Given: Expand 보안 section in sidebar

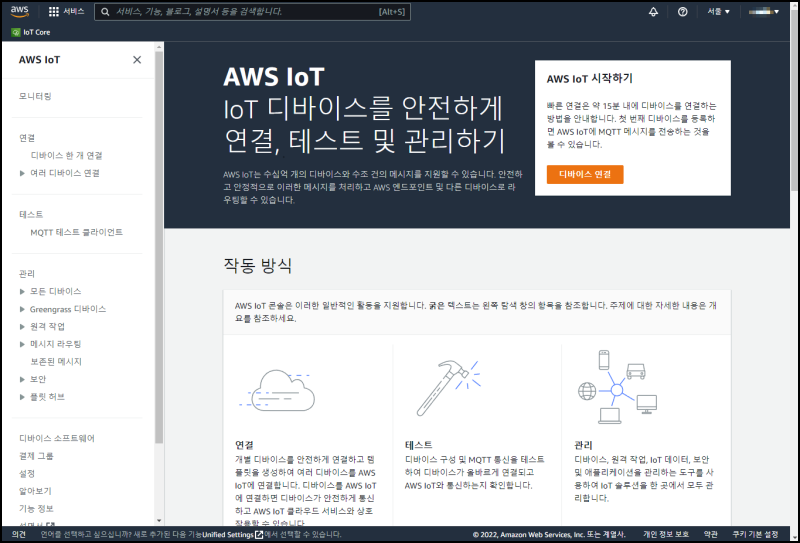Looking at the screenshot, I should click(22, 379).
